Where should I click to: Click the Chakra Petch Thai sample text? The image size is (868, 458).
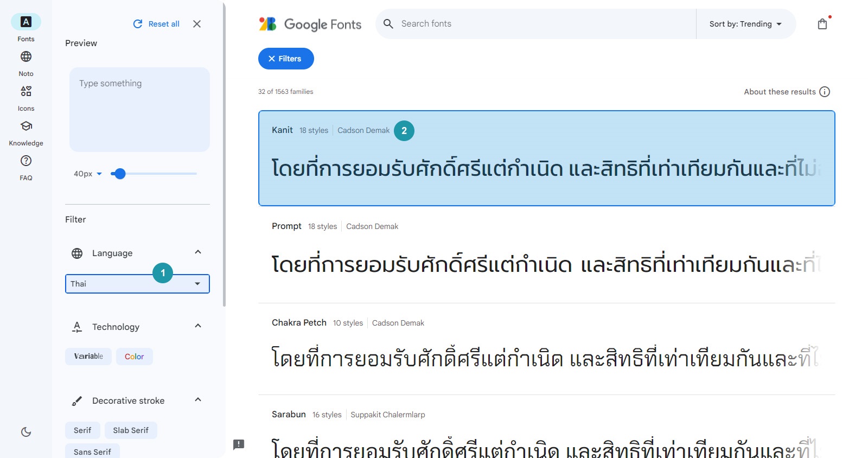coord(547,357)
